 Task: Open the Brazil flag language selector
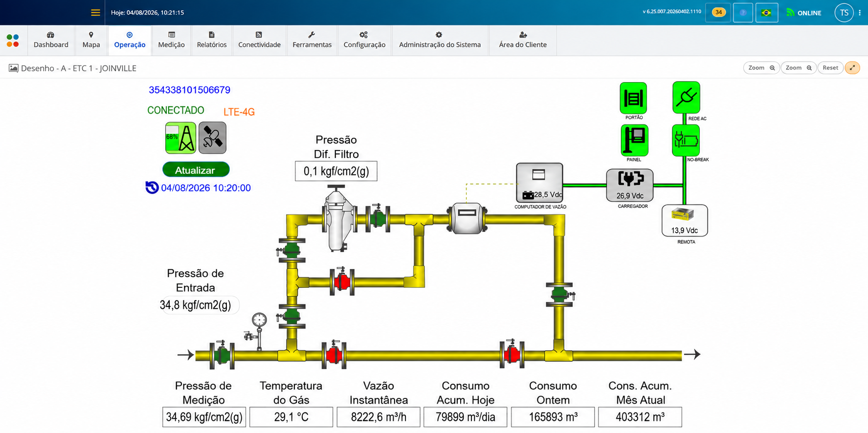coord(766,13)
